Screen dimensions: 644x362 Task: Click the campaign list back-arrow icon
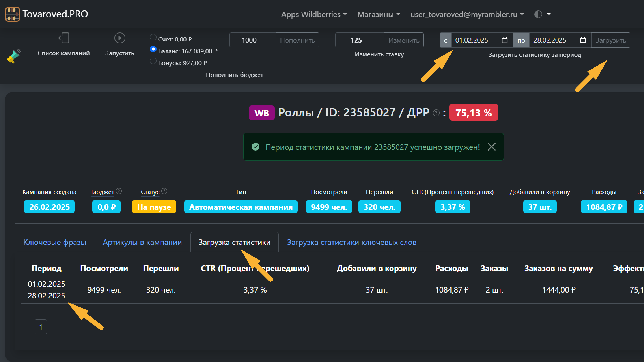[64, 38]
